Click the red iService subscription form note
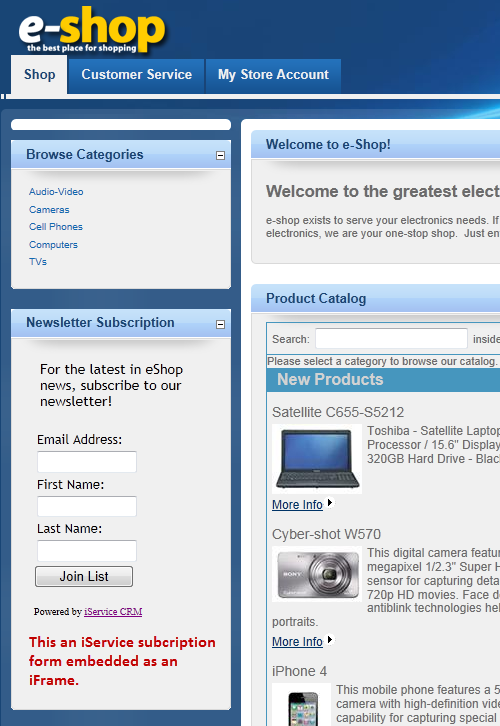Viewport: 500px width, 726px height. point(122,661)
